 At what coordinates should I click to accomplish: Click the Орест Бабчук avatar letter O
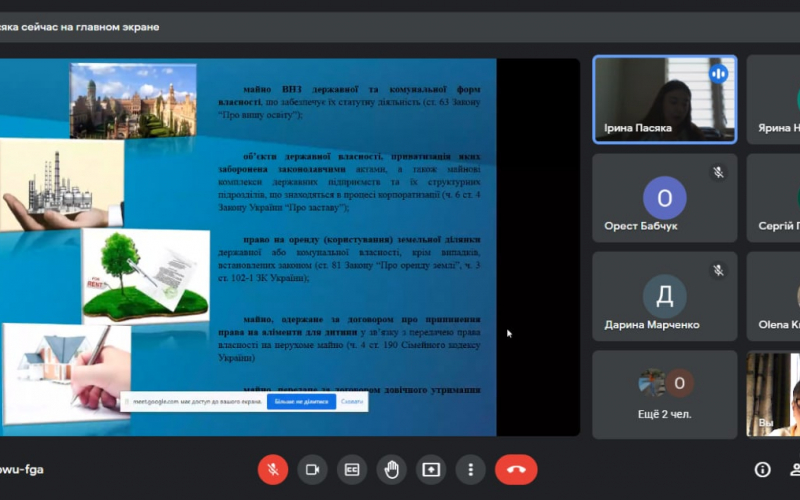click(x=665, y=197)
